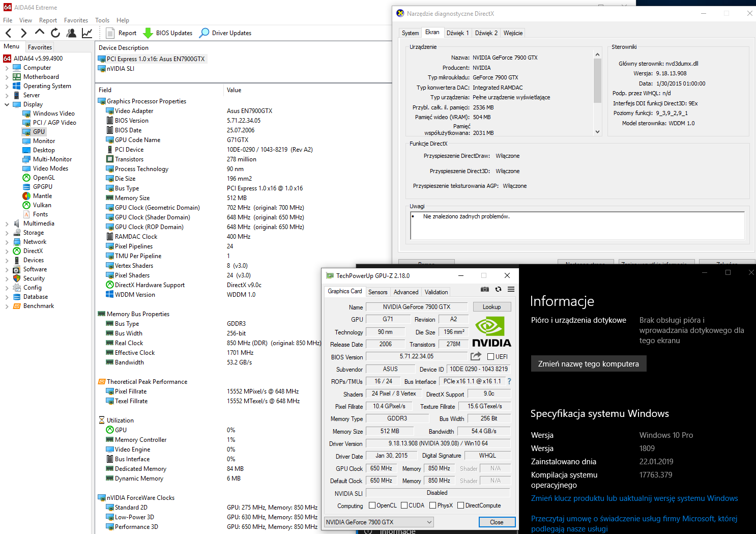The height and width of the screenshot is (534, 756).
Task: Open Driver Updates in toolbar
Action: click(x=225, y=33)
